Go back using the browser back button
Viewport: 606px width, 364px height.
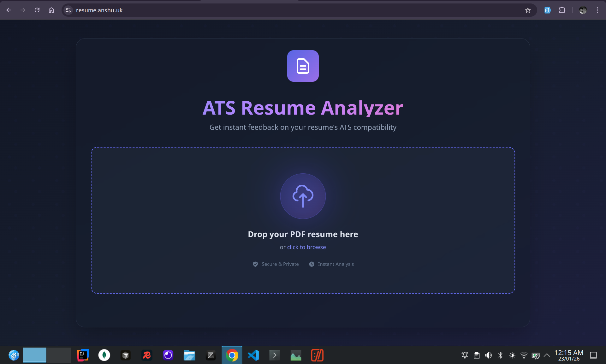coord(9,10)
